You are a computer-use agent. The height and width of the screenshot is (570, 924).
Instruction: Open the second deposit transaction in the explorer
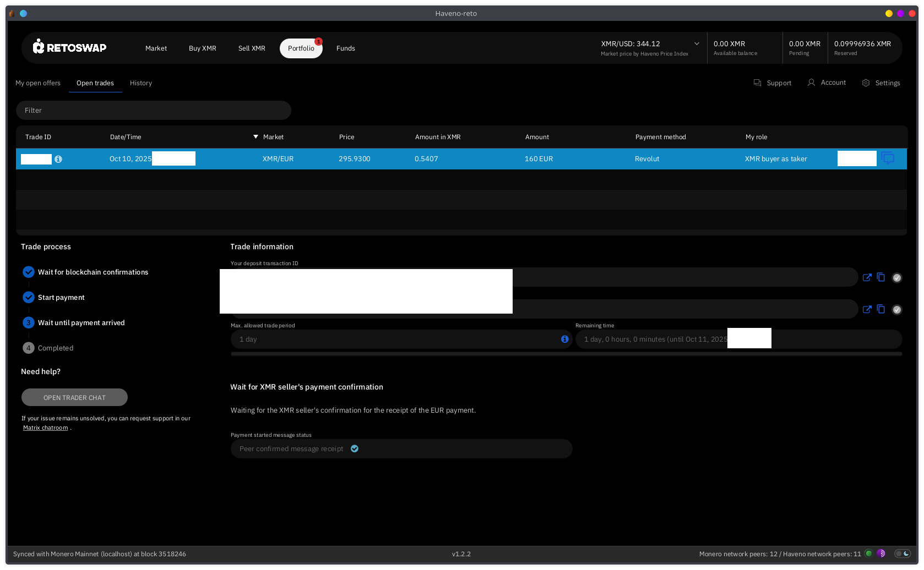pos(867,309)
